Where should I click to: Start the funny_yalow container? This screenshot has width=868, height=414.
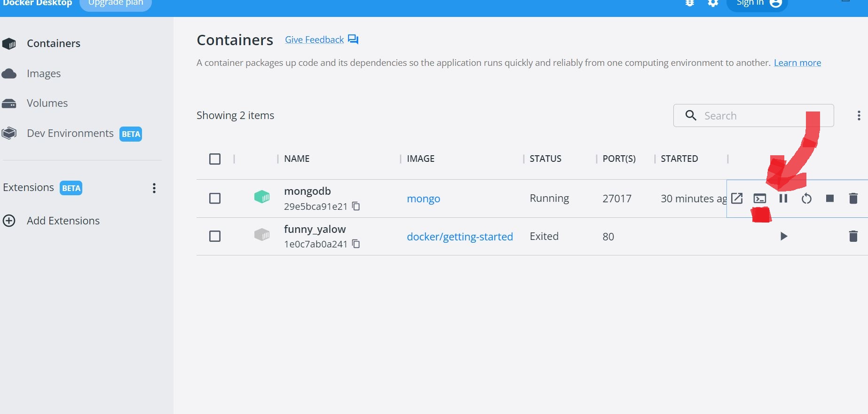[783, 236]
